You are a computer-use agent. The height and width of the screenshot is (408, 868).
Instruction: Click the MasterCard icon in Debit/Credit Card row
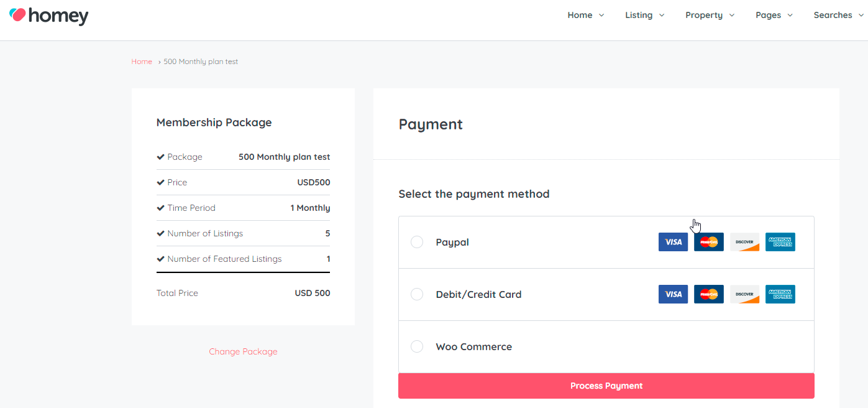coord(709,294)
